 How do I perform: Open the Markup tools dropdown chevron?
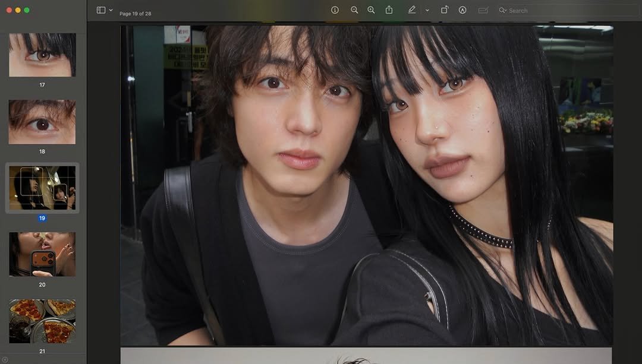[426, 10]
